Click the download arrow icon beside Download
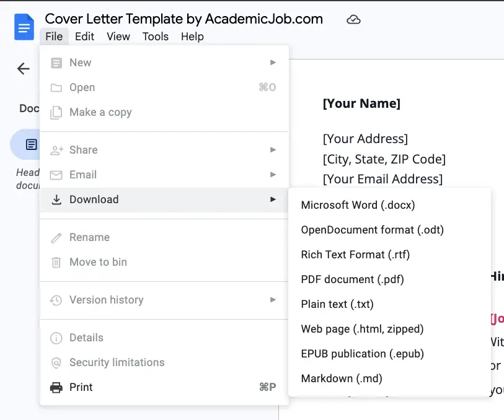This screenshot has width=504, height=420. tap(55, 199)
